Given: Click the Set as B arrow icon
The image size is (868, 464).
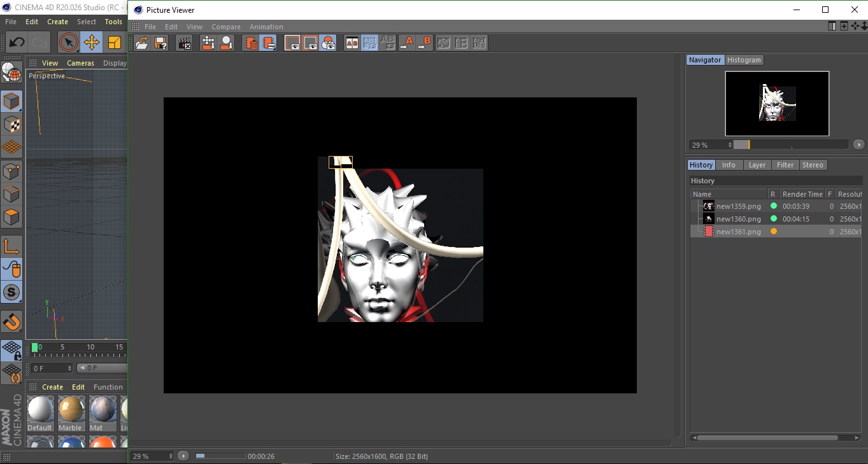Looking at the screenshot, I should tap(424, 43).
